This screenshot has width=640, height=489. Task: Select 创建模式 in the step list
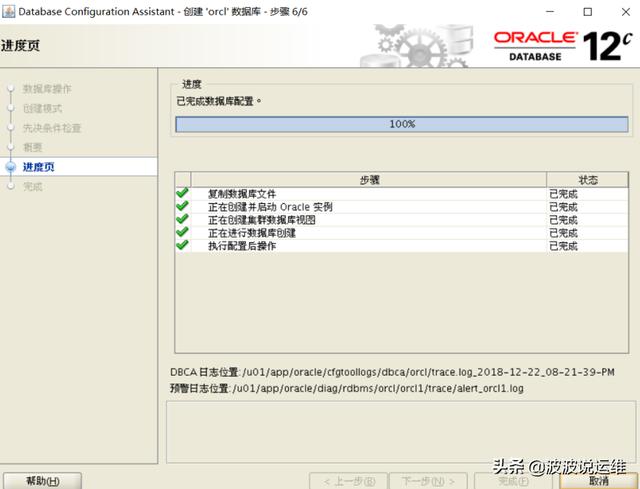coord(42,108)
